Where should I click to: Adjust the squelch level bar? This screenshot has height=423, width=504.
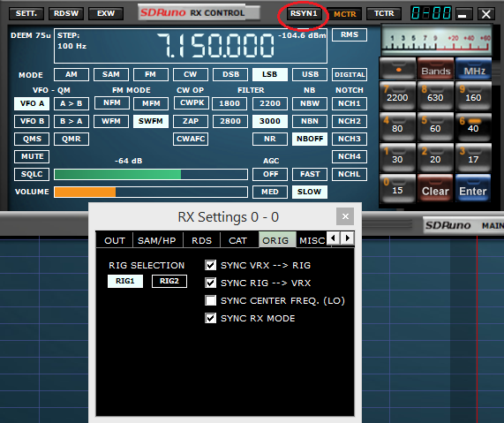151,174
